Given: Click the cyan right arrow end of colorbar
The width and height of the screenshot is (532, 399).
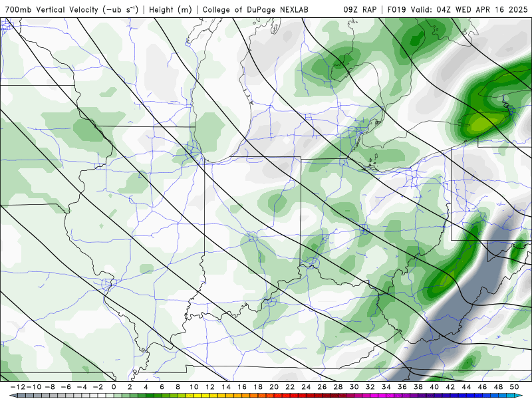Looking at the screenshot, I should coord(519,396).
